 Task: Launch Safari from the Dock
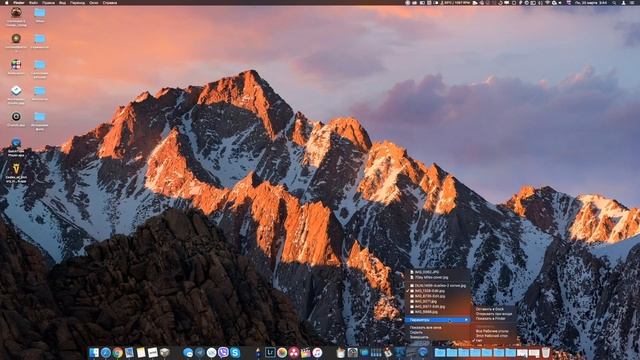pyautogui.click(x=106, y=352)
